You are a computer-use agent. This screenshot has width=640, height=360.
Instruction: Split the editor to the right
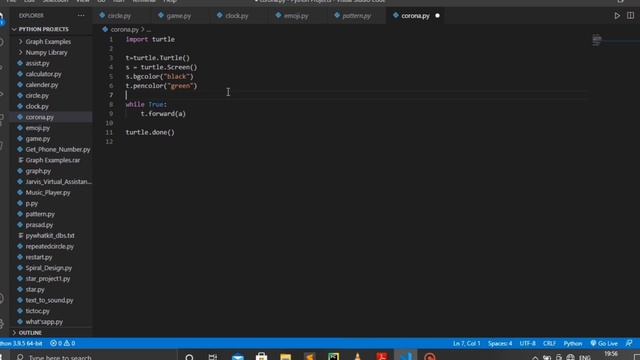630,16
